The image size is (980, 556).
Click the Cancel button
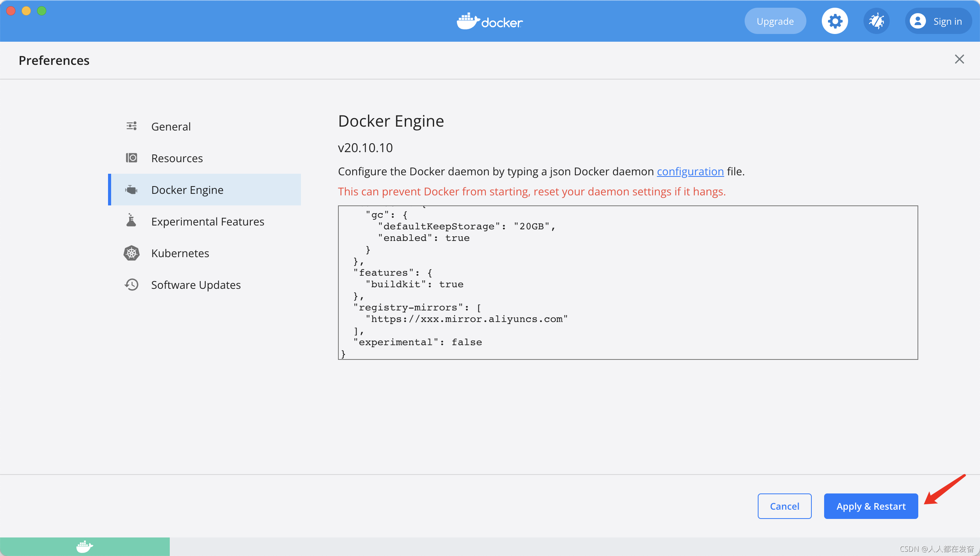coord(784,506)
